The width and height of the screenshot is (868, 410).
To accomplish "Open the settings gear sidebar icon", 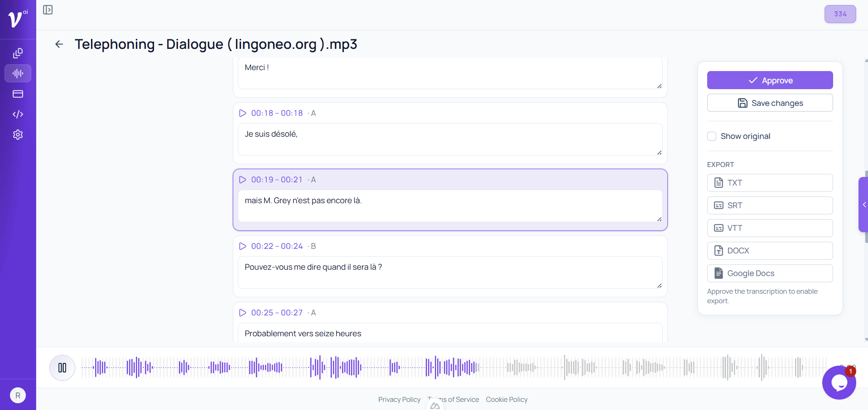I will tap(18, 134).
